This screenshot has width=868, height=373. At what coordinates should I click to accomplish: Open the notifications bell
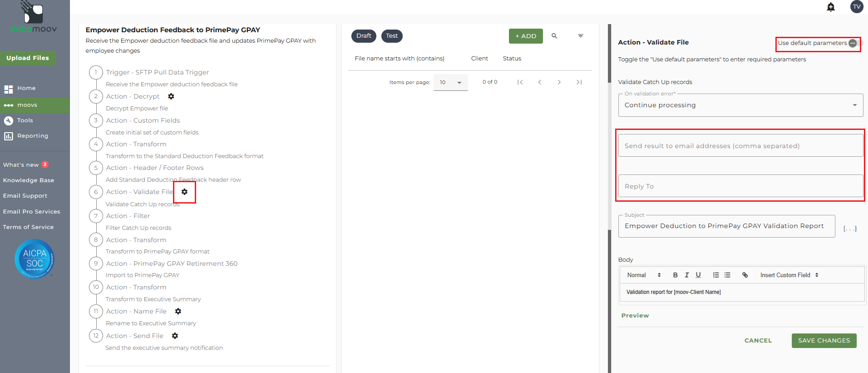tap(831, 7)
